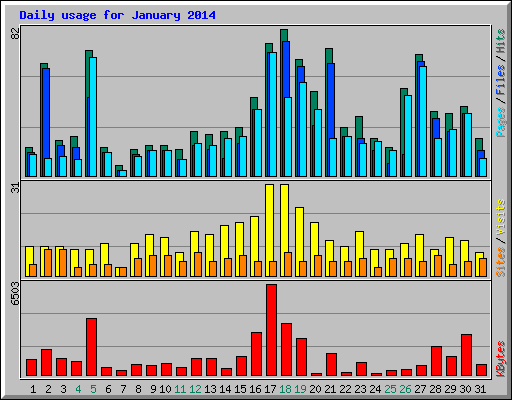
Task: Click day 8 on the x-axis
Action: pyautogui.click(x=138, y=389)
